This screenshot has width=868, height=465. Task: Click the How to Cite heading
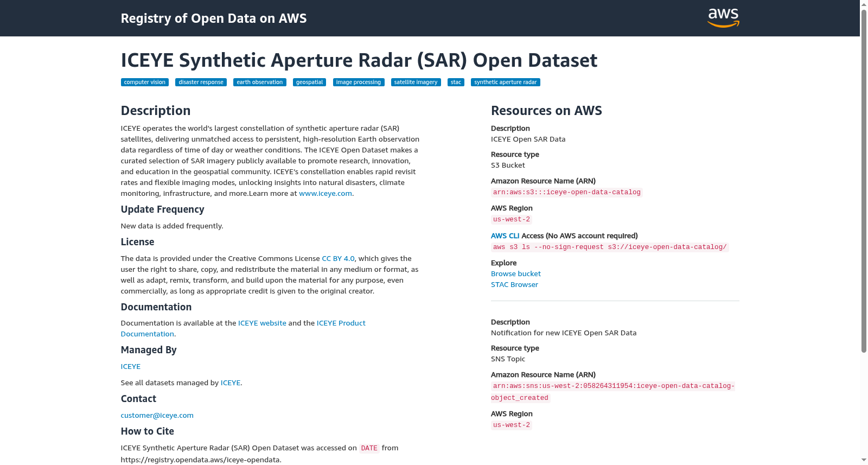click(x=148, y=431)
